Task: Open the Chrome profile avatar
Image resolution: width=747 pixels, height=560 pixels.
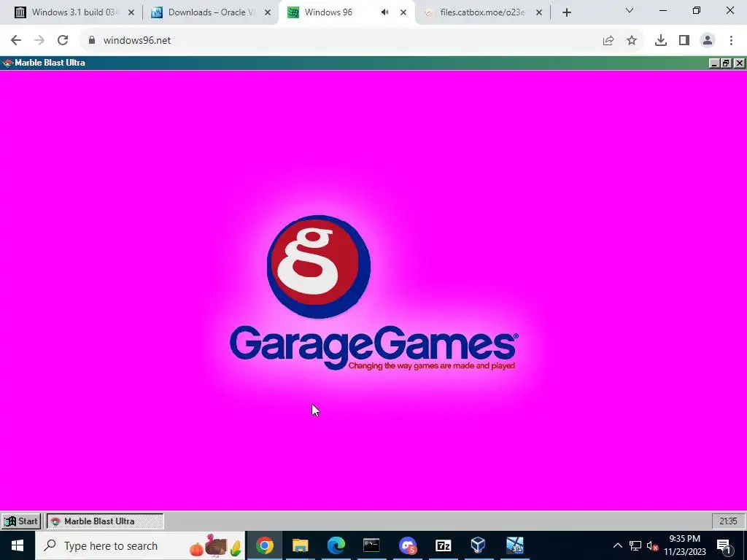Action: (708, 41)
